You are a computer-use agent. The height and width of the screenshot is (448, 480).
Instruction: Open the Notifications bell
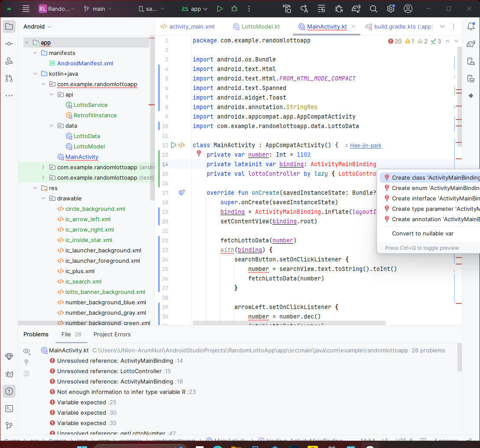[471, 26]
